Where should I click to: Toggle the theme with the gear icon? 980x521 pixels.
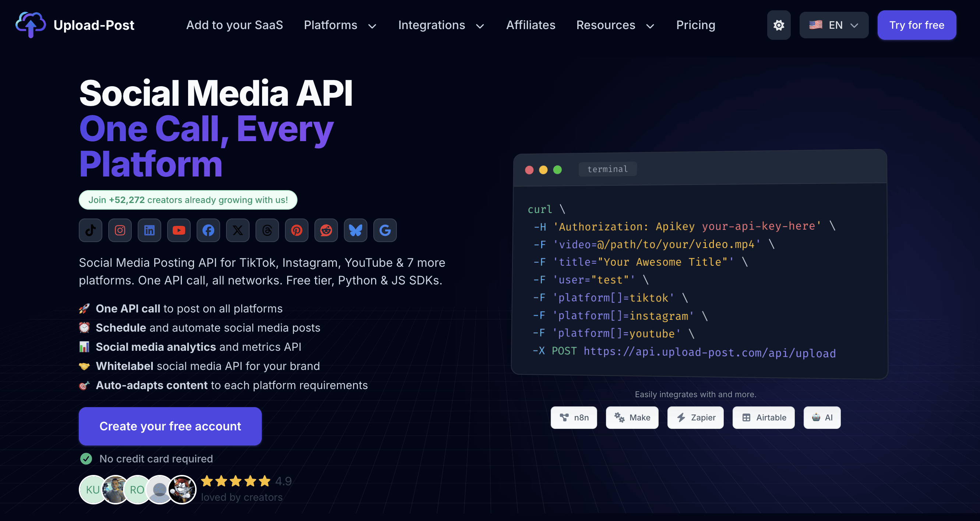779,25
